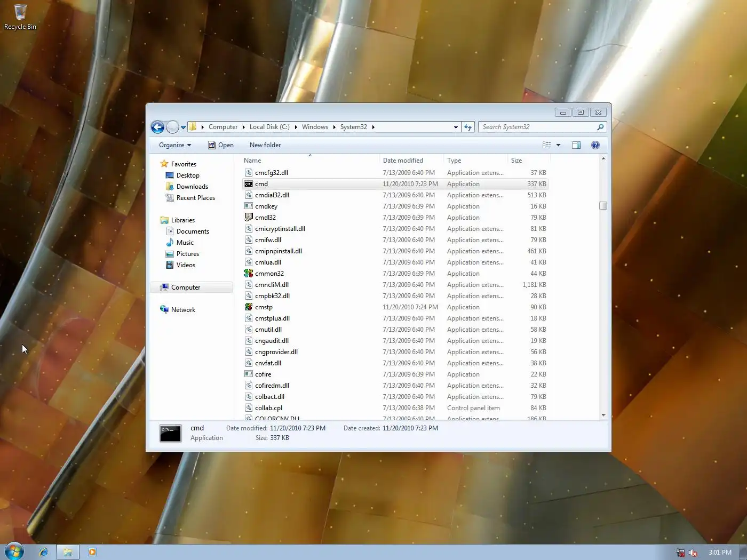Launch Internet Explorer from taskbar
This screenshot has height=560, width=747.
[x=44, y=553]
